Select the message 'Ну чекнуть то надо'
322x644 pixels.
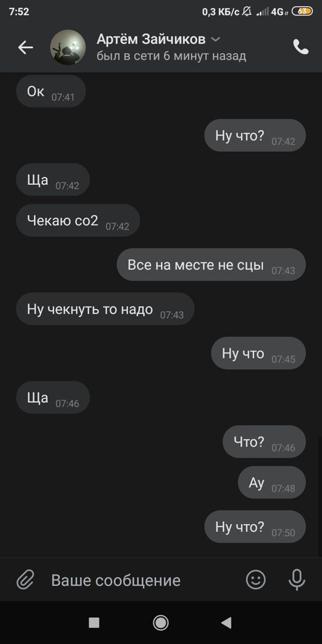pyautogui.click(x=105, y=309)
